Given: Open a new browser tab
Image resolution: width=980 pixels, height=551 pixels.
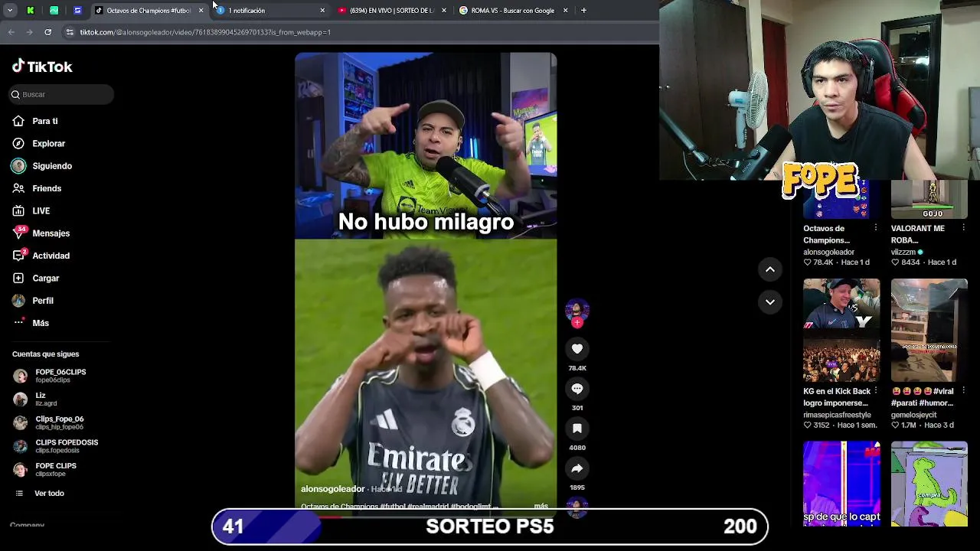Looking at the screenshot, I should tap(583, 11).
